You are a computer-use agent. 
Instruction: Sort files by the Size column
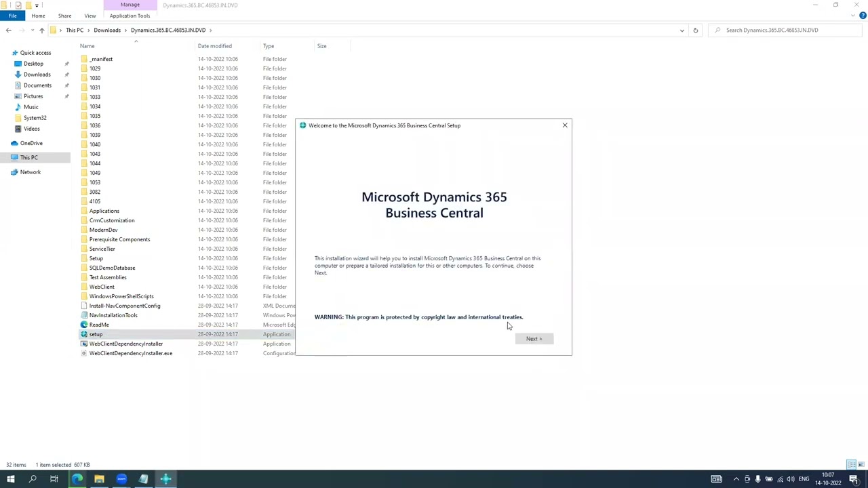coord(321,46)
